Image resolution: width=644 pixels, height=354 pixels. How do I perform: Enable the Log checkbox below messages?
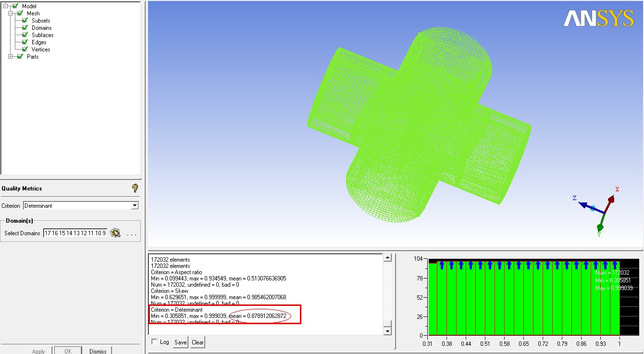click(x=154, y=341)
